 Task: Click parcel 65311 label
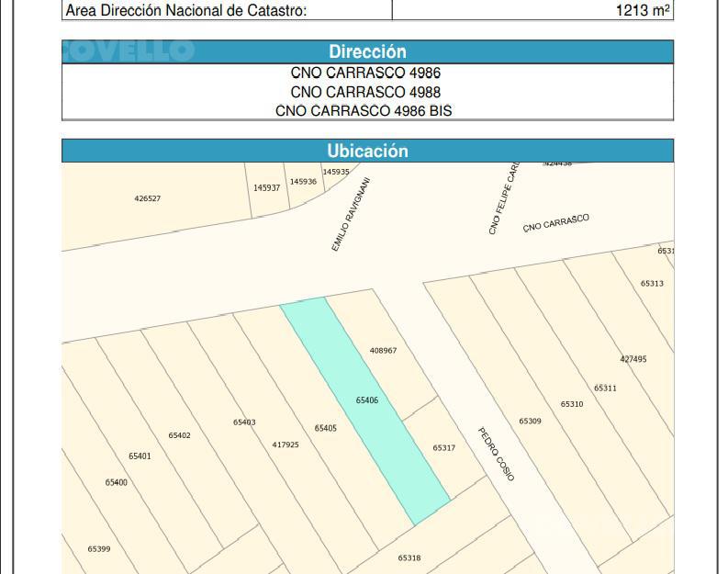coord(605,388)
